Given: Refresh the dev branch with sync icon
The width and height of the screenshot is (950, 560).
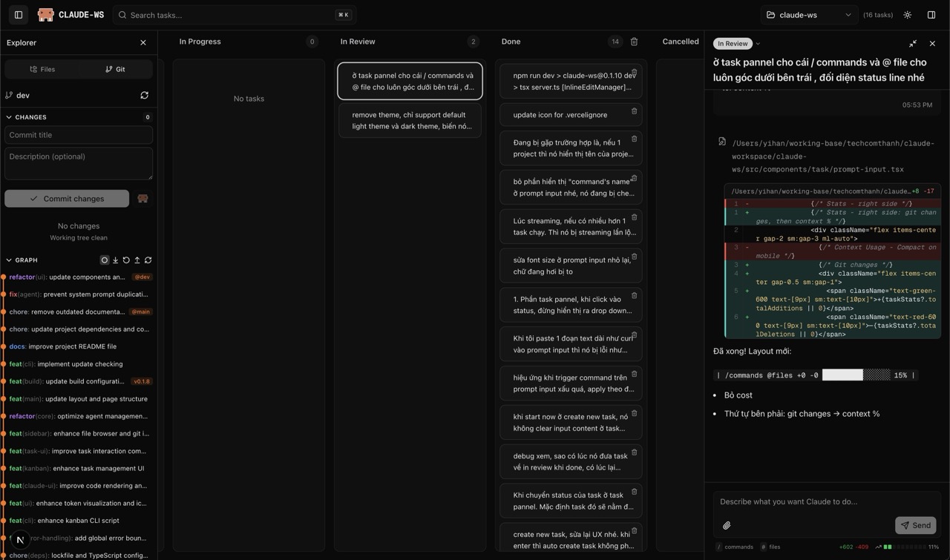Looking at the screenshot, I should 144,95.
